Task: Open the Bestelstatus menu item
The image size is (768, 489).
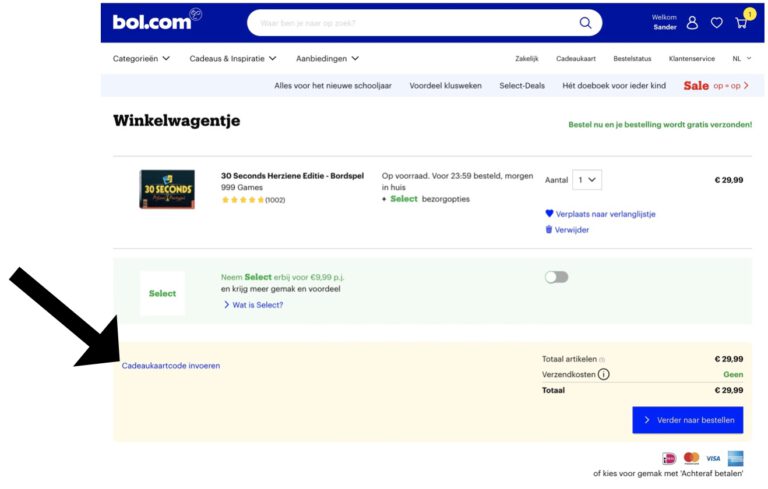Action: 632,58
